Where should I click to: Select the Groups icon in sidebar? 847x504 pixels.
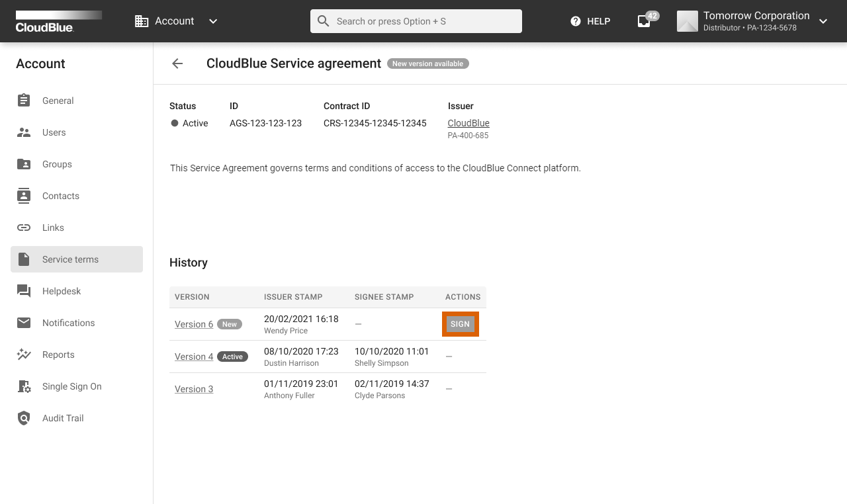24,164
